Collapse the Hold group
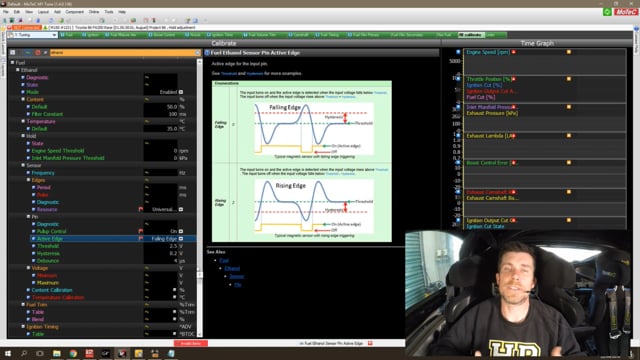The image size is (640, 360). (x=23, y=136)
